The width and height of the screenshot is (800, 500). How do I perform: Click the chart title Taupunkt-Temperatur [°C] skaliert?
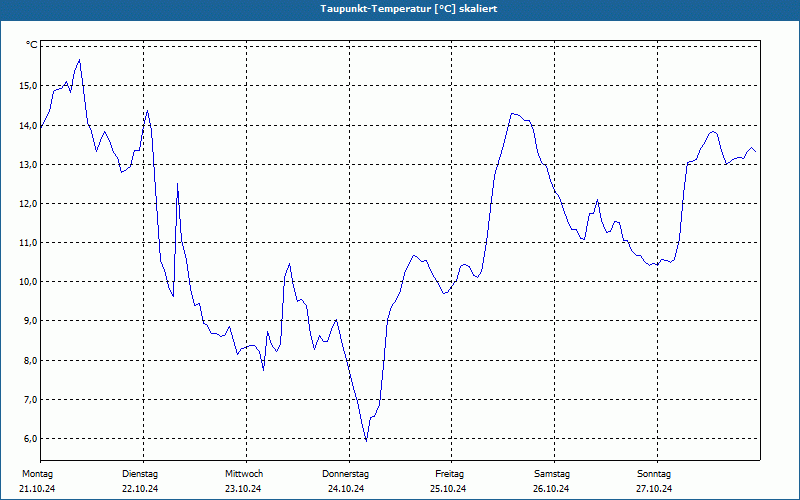(x=409, y=9)
